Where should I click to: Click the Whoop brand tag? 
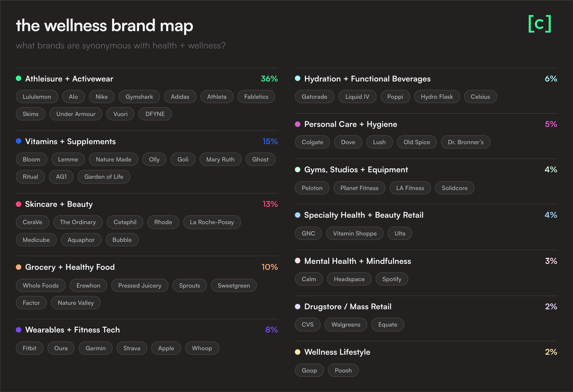click(202, 348)
